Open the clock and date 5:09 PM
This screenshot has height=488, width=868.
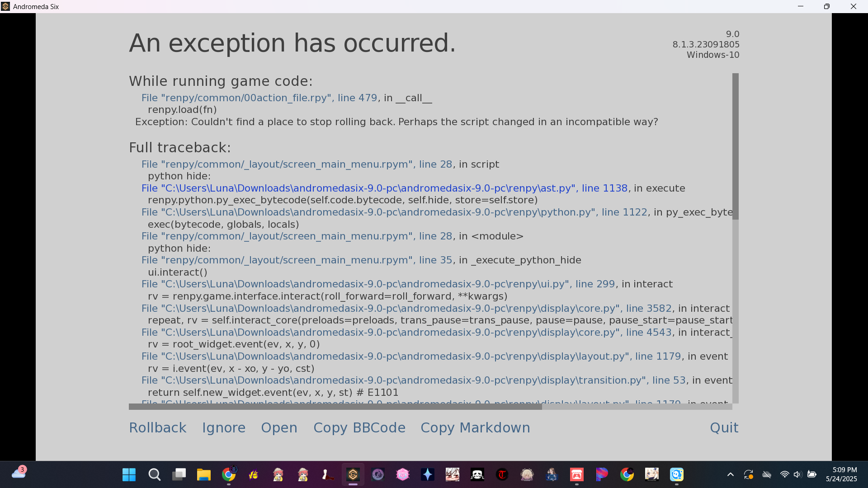pyautogui.click(x=841, y=474)
